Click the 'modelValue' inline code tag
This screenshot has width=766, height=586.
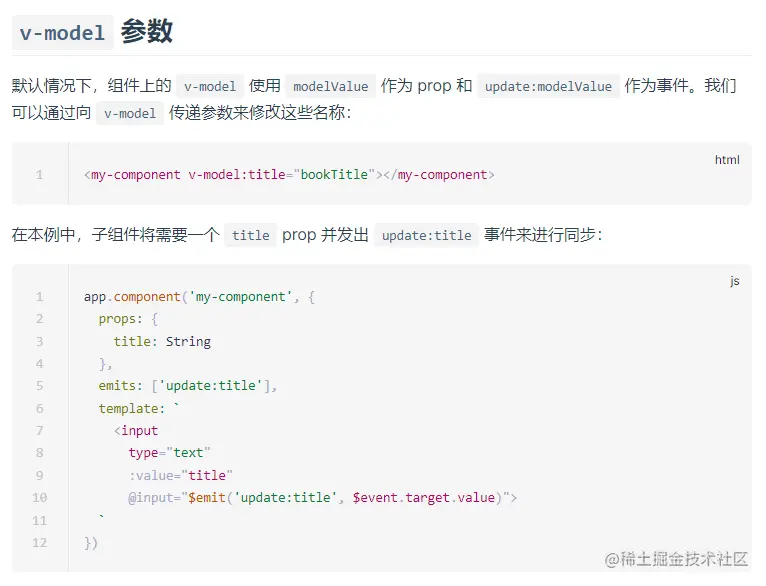pyautogui.click(x=330, y=87)
